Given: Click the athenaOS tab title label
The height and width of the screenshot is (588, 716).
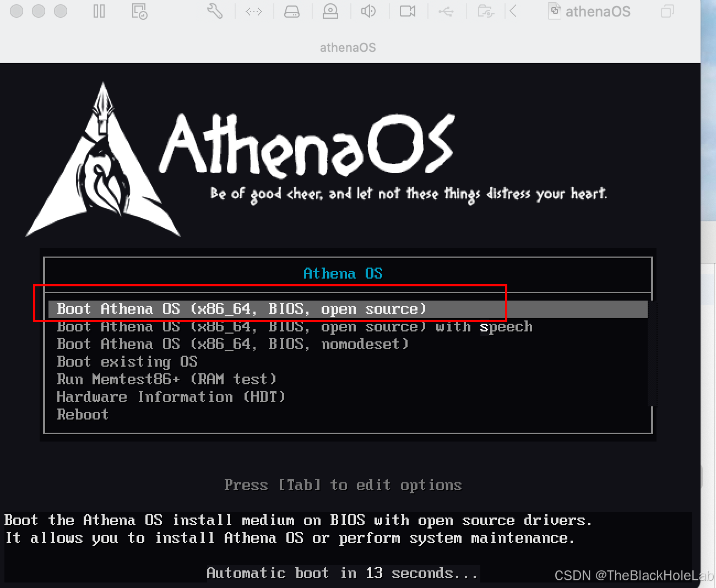Looking at the screenshot, I should [x=348, y=47].
